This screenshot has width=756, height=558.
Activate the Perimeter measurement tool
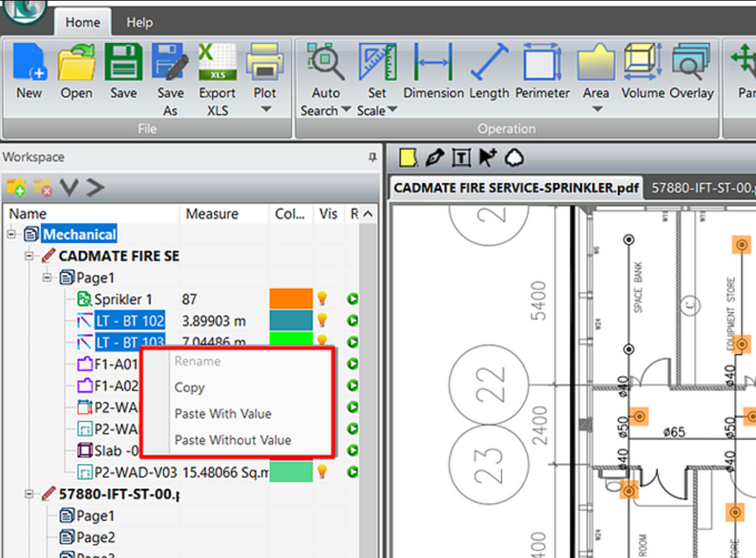542,72
